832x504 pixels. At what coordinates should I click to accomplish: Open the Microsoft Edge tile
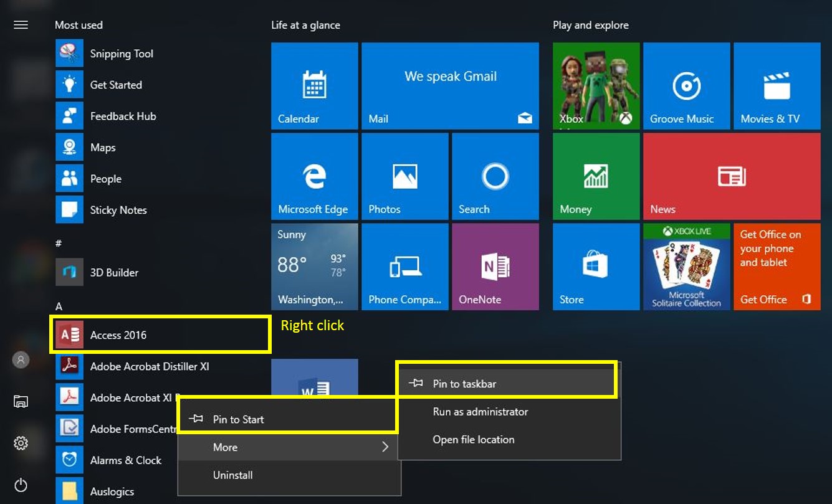coord(314,176)
